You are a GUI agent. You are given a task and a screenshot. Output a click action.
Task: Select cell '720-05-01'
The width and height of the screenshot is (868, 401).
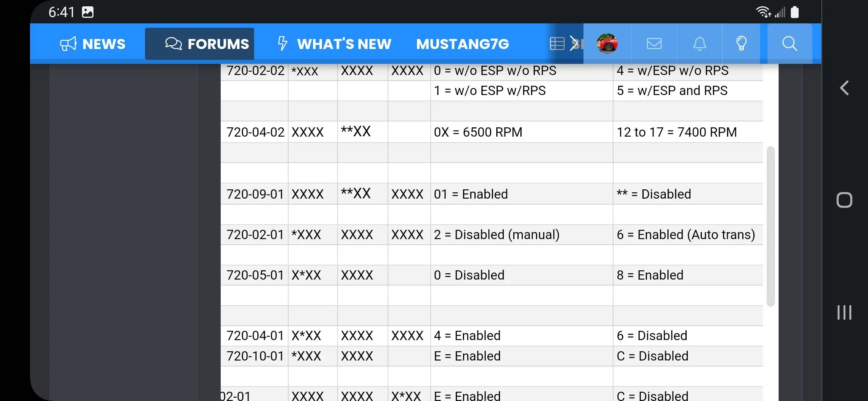point(255,275)
